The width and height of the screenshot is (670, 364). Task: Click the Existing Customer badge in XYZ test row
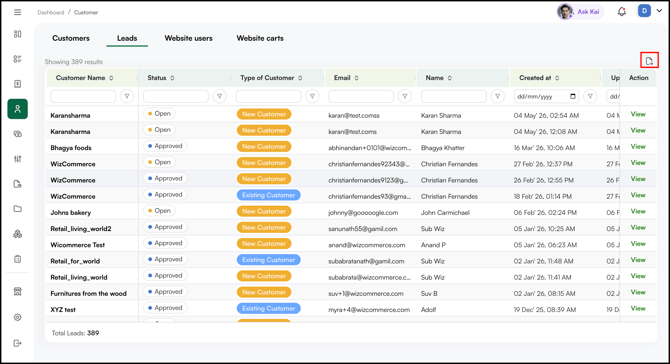pyautogui.click(x=268, y=308)
